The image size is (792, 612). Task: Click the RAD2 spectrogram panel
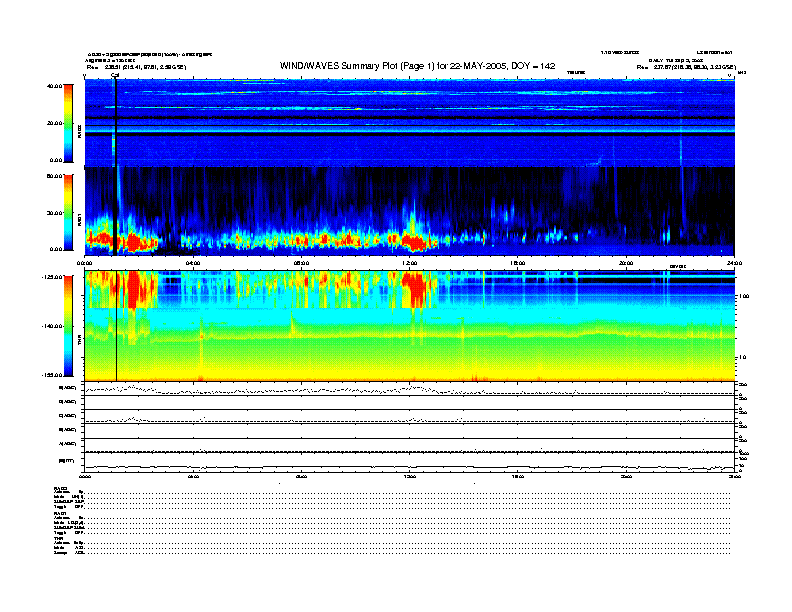[x=409, y=123]
